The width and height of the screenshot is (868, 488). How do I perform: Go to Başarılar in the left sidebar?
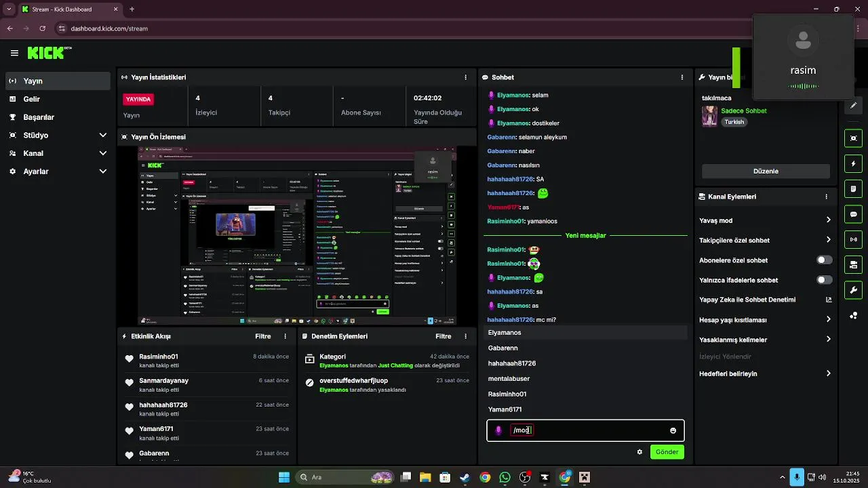pos(58,117)
